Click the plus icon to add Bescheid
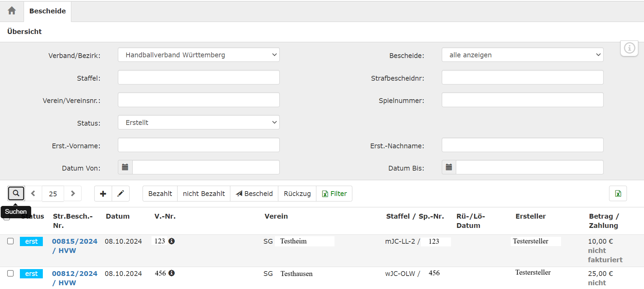This screenshot has height=289, width=644. pos(103,194)
